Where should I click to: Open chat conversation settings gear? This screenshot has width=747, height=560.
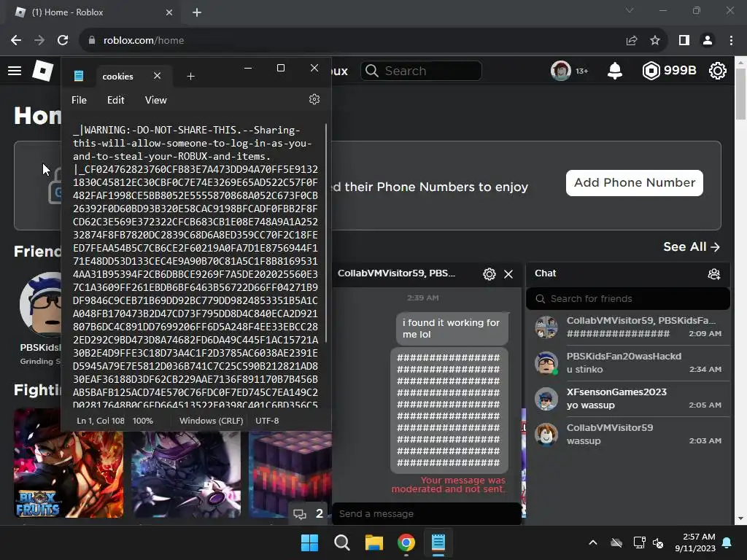(489, 274)
